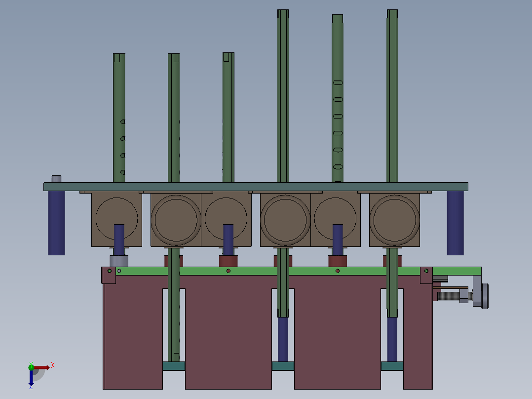Click the blue Z axis arrow of triad
The image size is (532, 399).
pos(31,378)
